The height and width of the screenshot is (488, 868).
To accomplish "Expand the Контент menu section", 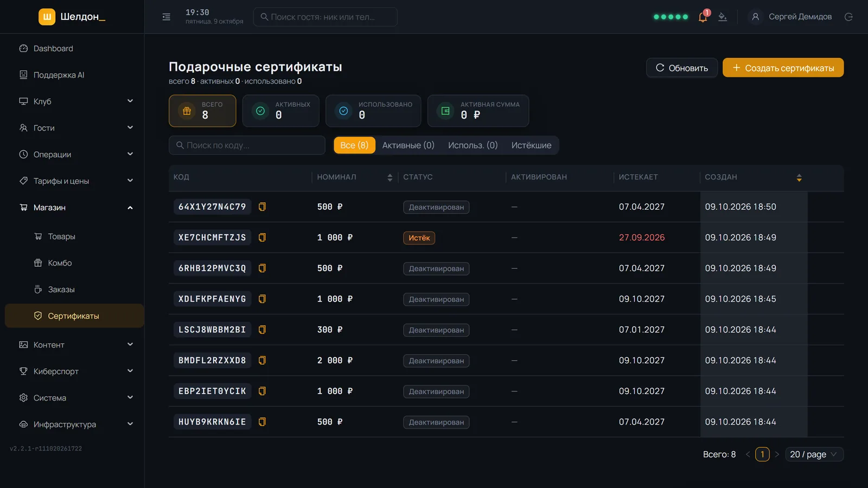I will (74, 345).
